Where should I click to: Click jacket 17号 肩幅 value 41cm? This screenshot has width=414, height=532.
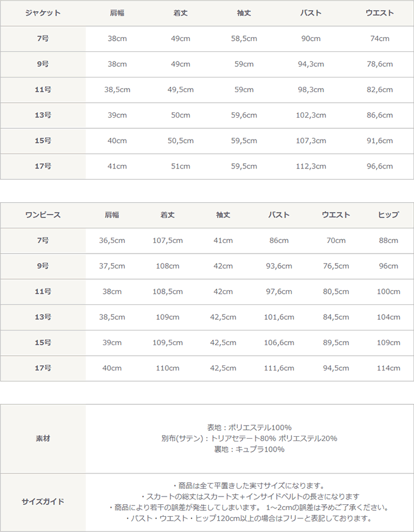[117, 166]
